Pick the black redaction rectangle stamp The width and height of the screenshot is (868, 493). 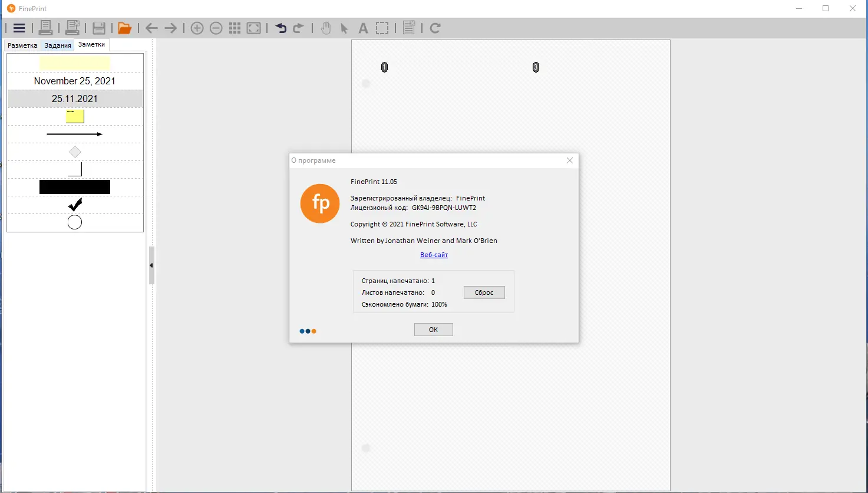pyautogui.click(x=75, y=187)
